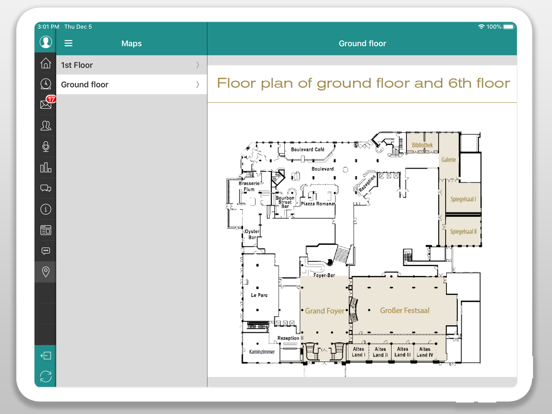The height and width of the screenshot is (414, 552).
Task: Open the user profile avatar icon
Action: (x=45, y=42)
